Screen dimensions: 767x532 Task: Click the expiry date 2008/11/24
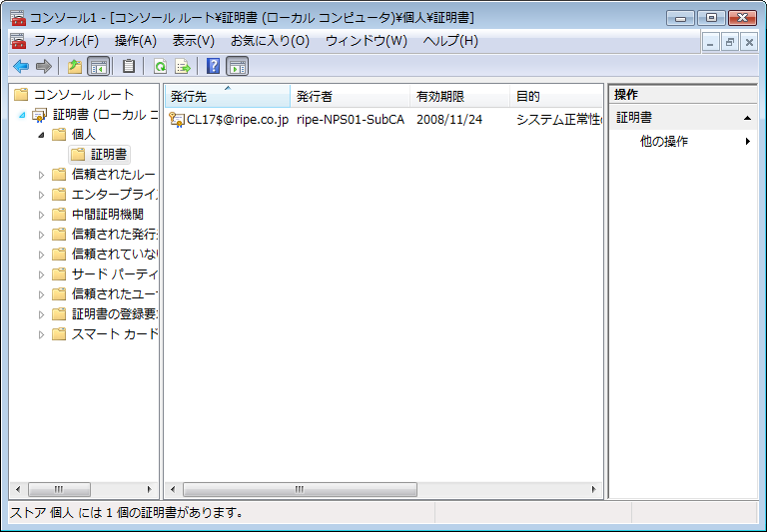point(449,120)
